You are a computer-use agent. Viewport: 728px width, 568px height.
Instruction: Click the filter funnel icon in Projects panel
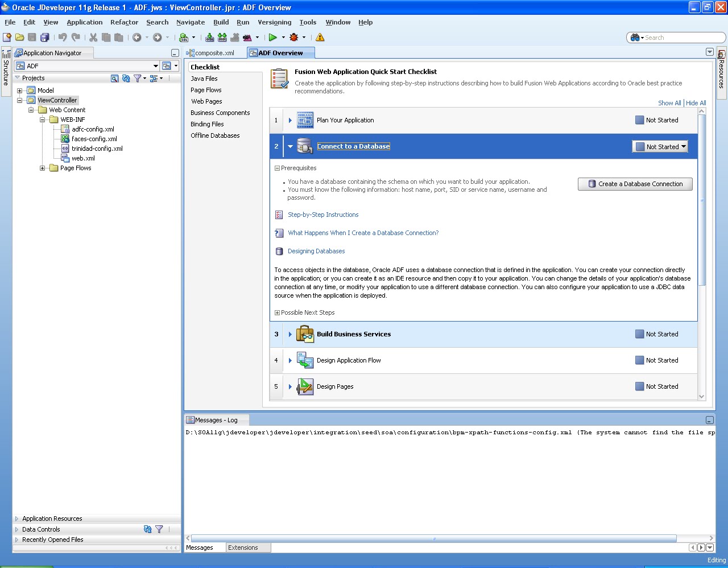click(x=138, y=78)
